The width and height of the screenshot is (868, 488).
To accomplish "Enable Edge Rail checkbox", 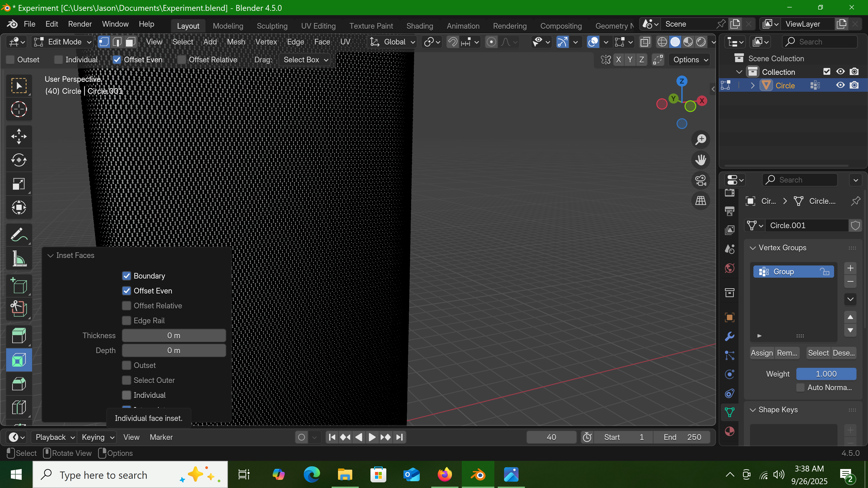I will click(127, 321).
